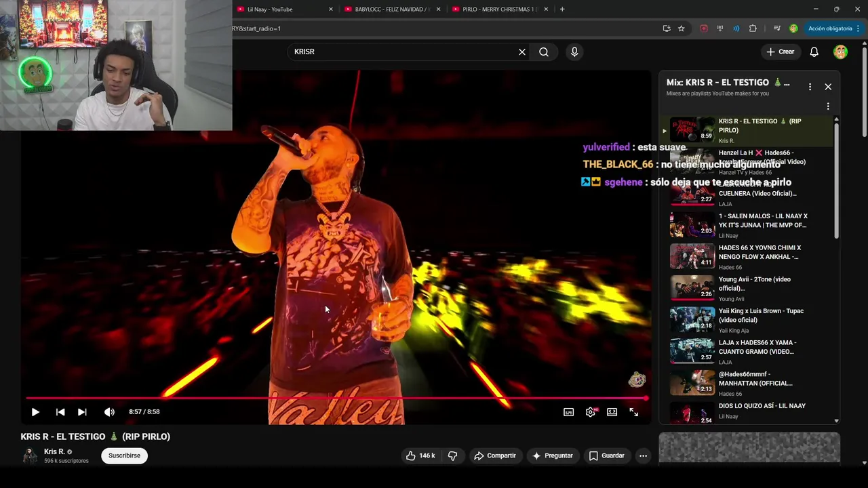
Task: Open @Hades66mmnf - MANHATTAN playlist video
Action: [748, 383]
